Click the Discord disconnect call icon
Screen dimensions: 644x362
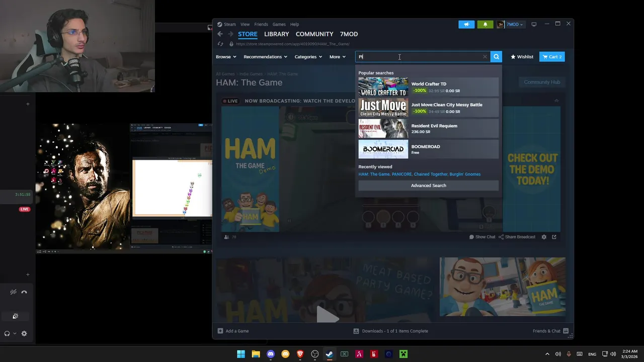[x=24, y=292]
